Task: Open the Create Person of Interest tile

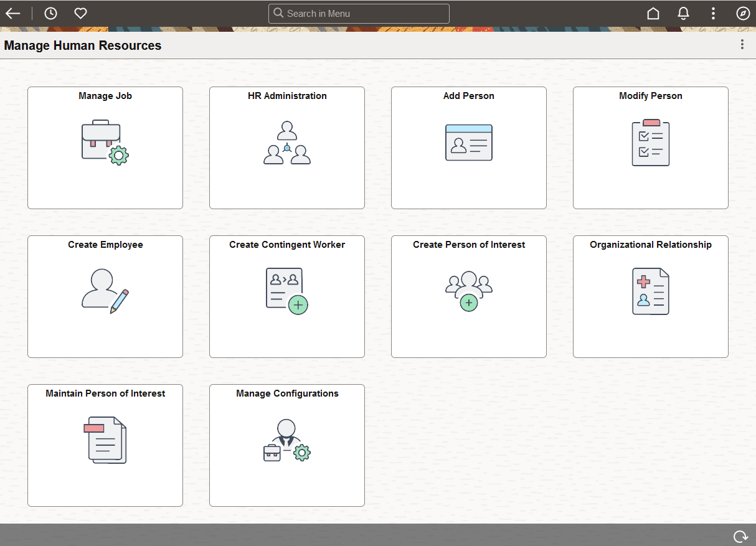Action: (x=468, y=296)
